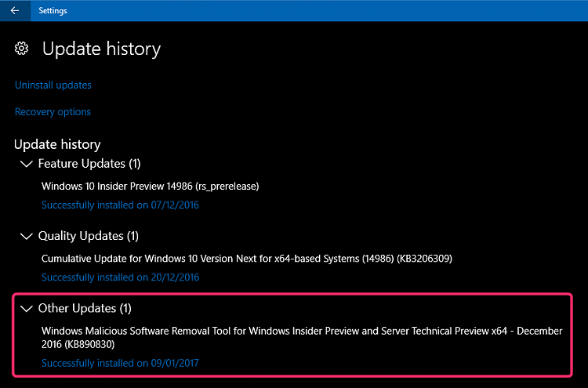Viewport: 588px width, 388px height.
Task: Go back with the Settings back arrow
Action: point(15,10)
